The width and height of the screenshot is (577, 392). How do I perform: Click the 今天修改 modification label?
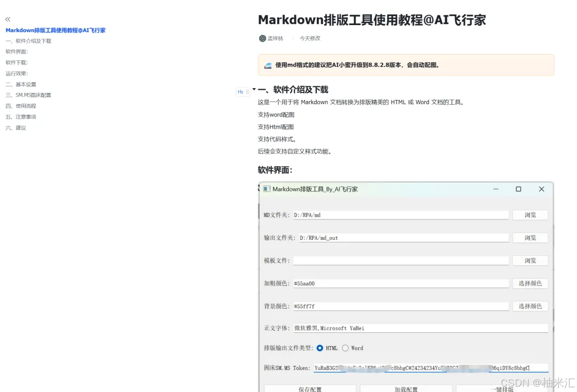(x=310, y=38)
